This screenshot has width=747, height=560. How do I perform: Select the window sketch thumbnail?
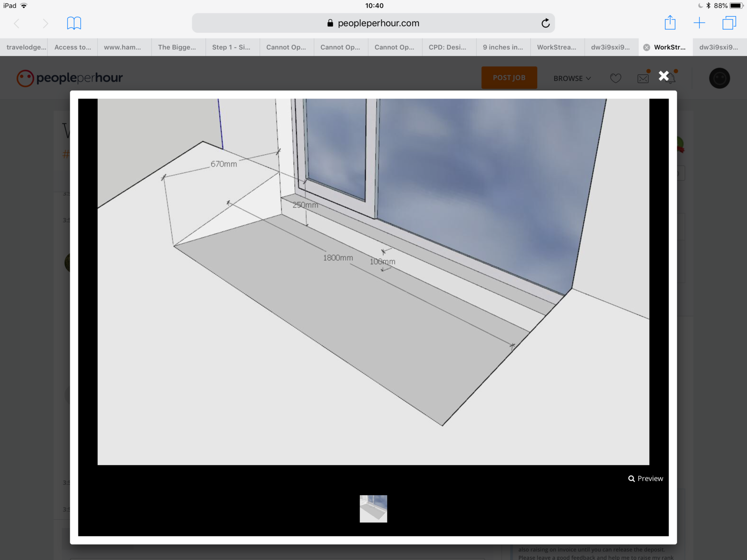373,509
